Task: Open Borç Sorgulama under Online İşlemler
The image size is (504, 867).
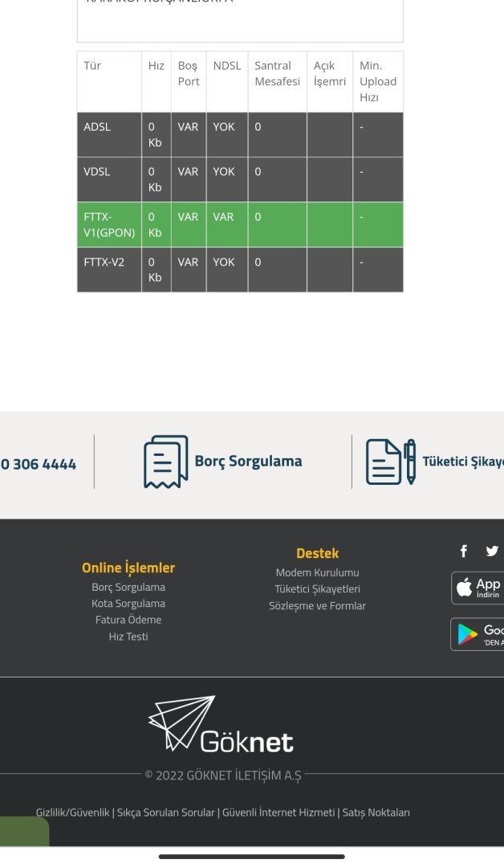Action: coord(128,587)
